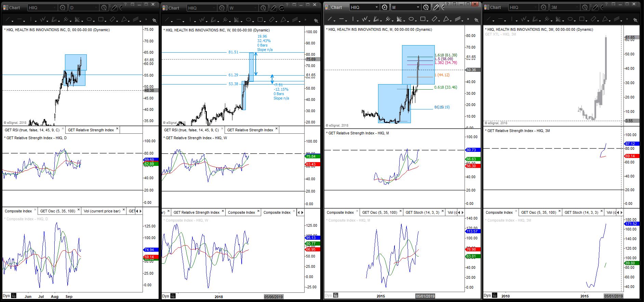Select regression channel tool in daily chart
The height and width of the screenshot is (302, 644).
tap(136, 19)
